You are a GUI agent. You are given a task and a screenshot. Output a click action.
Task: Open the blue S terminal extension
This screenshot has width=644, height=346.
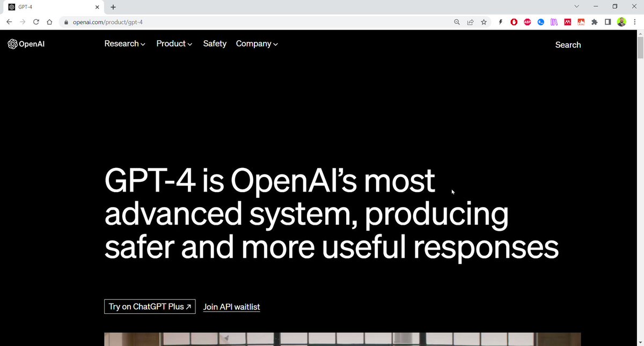pos(541,22)
